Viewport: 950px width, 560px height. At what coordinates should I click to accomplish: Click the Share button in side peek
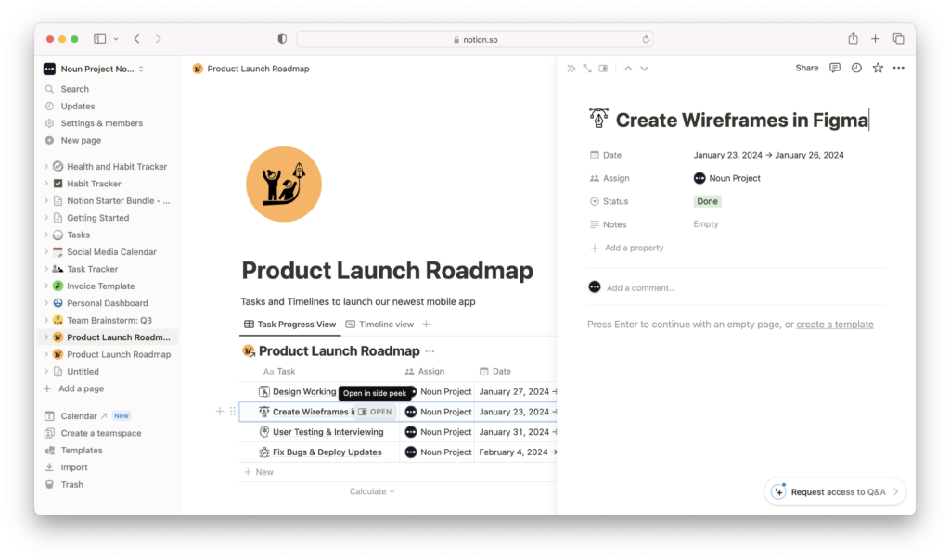[x=806, y=68]
